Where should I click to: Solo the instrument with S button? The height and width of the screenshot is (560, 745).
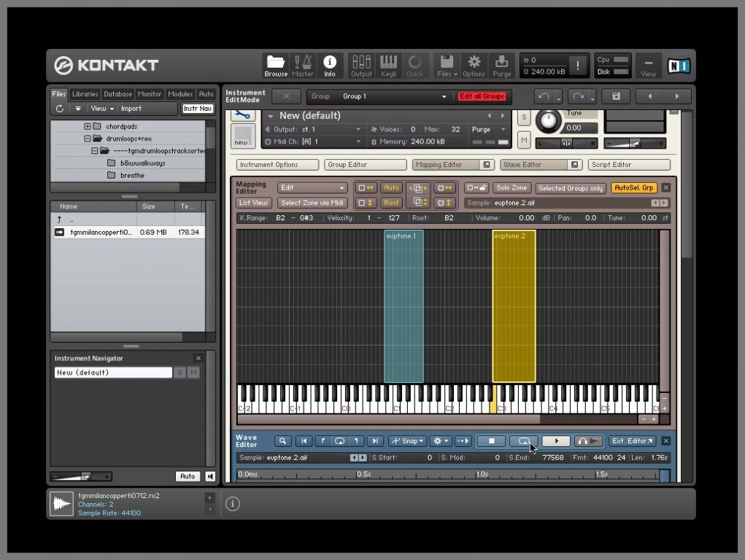[524, 117]
